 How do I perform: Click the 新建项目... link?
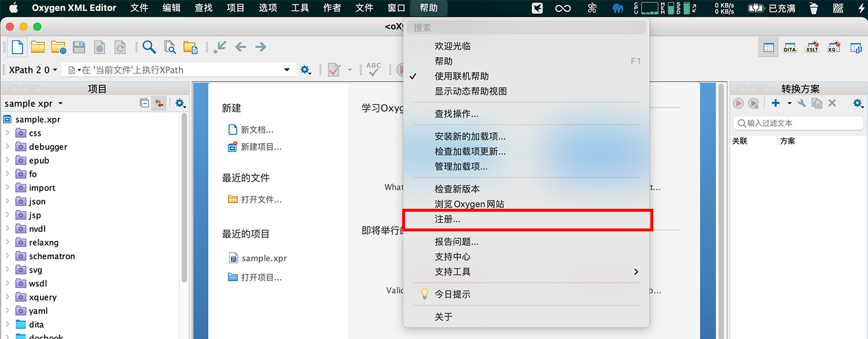point(262,147)
